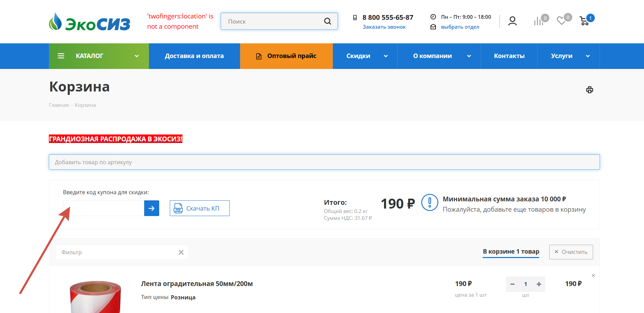Click the exclamation warning icon

pyautogui.click(x=430, y=202)
